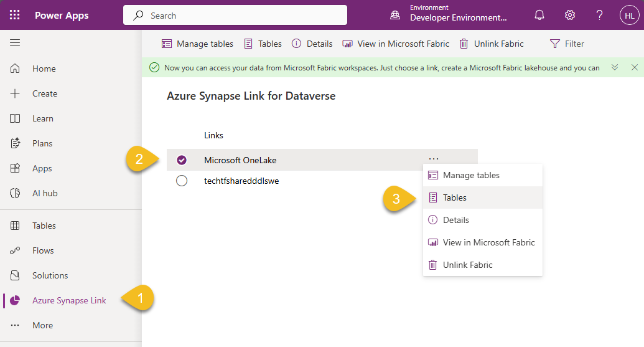Viewport: 644px width, 347px height.
Task: Click Manage tables in the command bar
Action: tap(197, 44)
